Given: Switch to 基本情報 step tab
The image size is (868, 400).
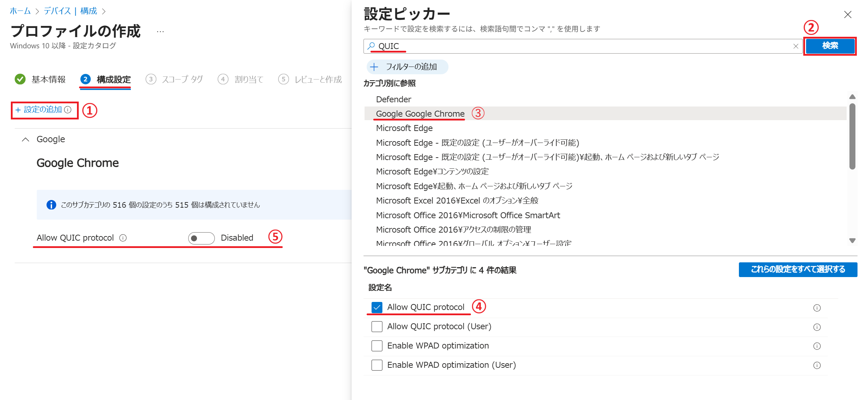Looking at the screenshot, I should pos(48,80).
